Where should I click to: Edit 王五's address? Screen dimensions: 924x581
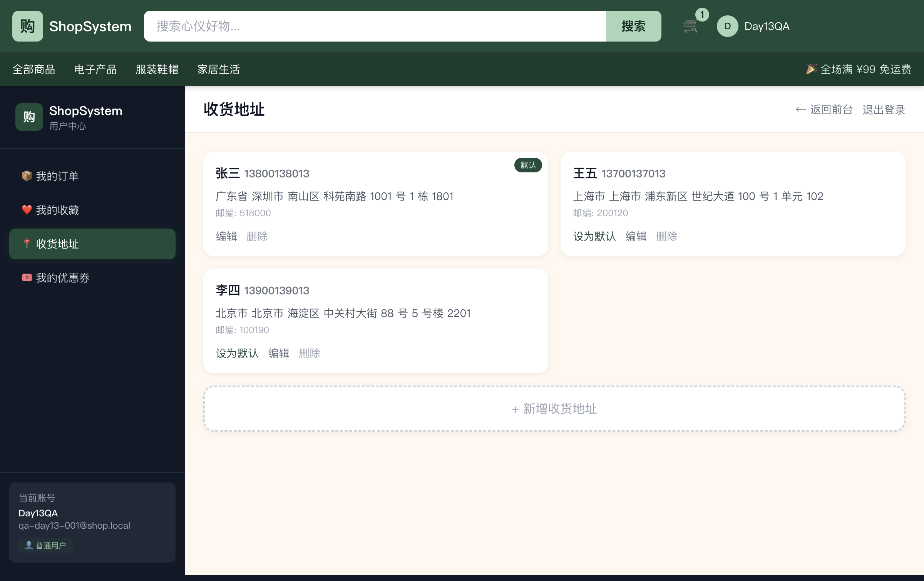coord(636,236)
